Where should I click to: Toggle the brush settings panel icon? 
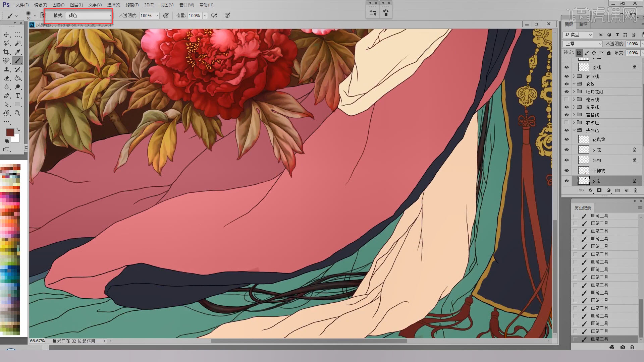point(43,15)
